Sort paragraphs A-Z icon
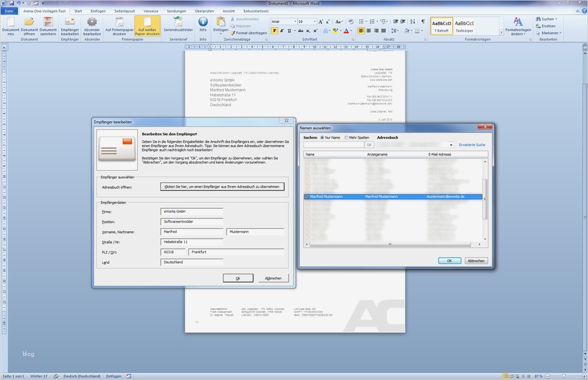 [412, 22]
